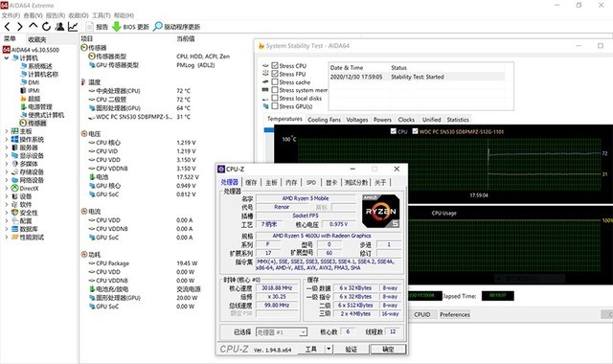The width and height of the screenshot is (613, 364).
Task: Click the 驱动程序更新 driver update button
Action: 176,27
